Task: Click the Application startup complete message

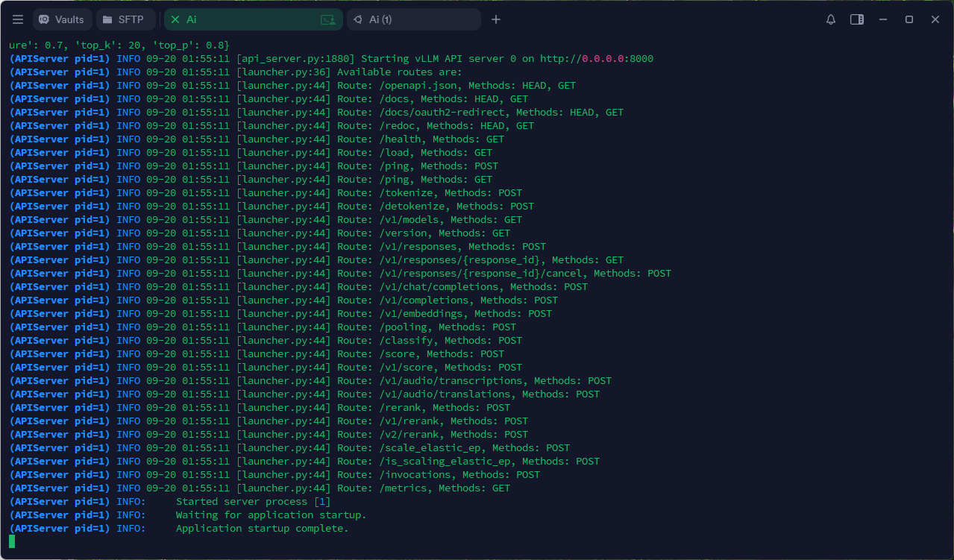Action: pos(262,528)
